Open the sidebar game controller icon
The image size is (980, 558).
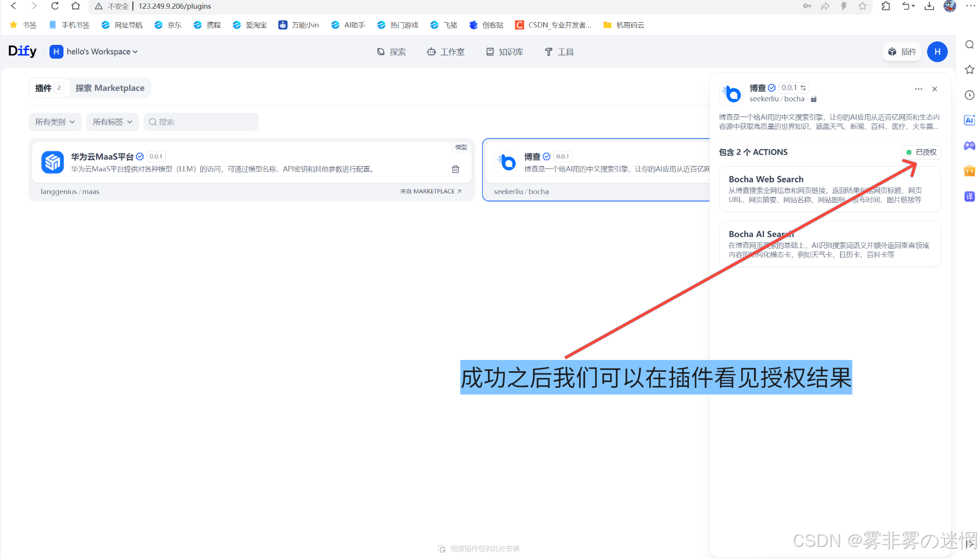click(x=970, y=146)
